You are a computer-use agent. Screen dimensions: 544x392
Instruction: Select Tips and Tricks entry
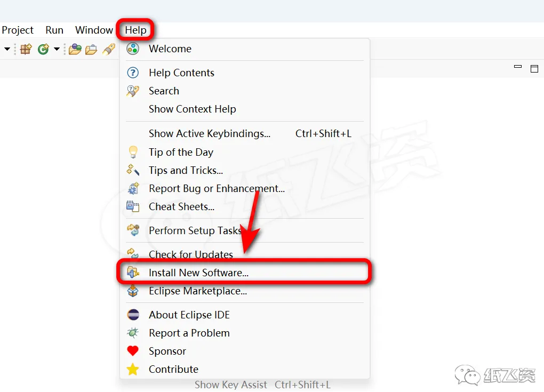pos(245,170)
